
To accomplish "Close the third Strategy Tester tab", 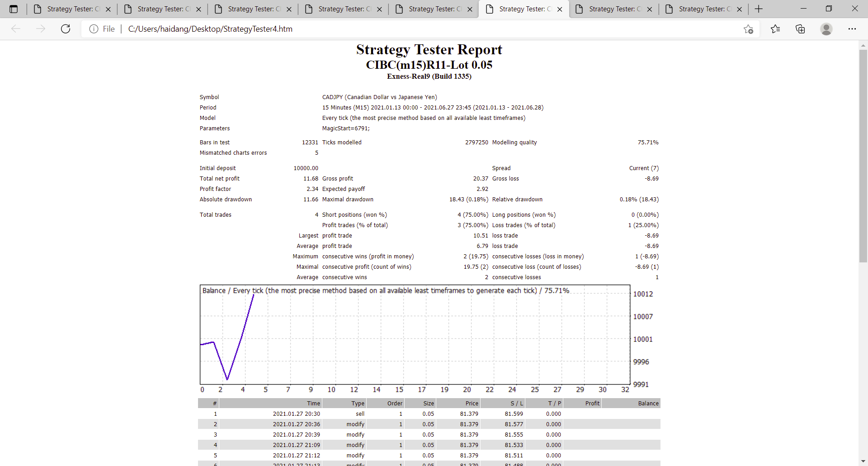I will click(289, 9).
